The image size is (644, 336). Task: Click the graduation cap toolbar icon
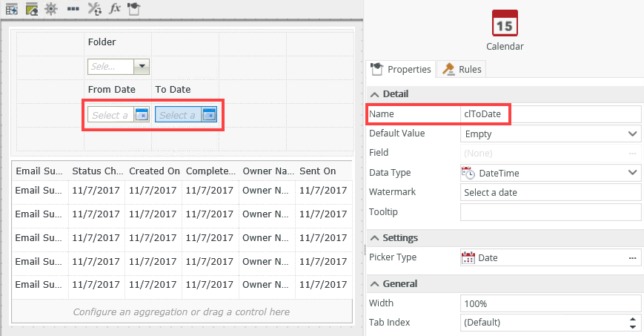tap(133, 9)
